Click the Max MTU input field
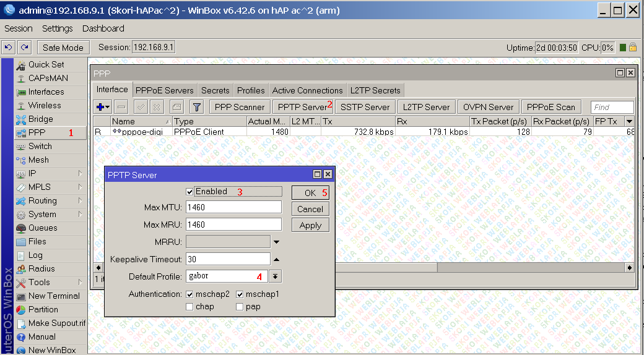This screenshot has height=355, width=644. coord(233,207)
